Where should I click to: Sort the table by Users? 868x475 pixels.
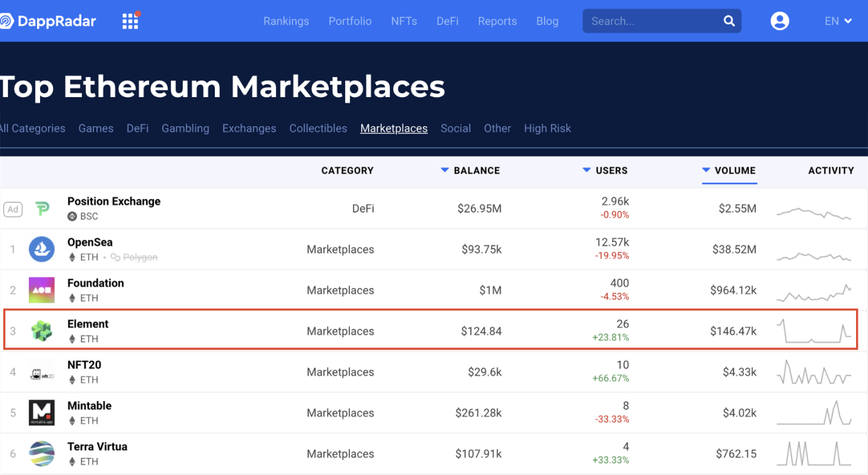(x=605, y=170)
